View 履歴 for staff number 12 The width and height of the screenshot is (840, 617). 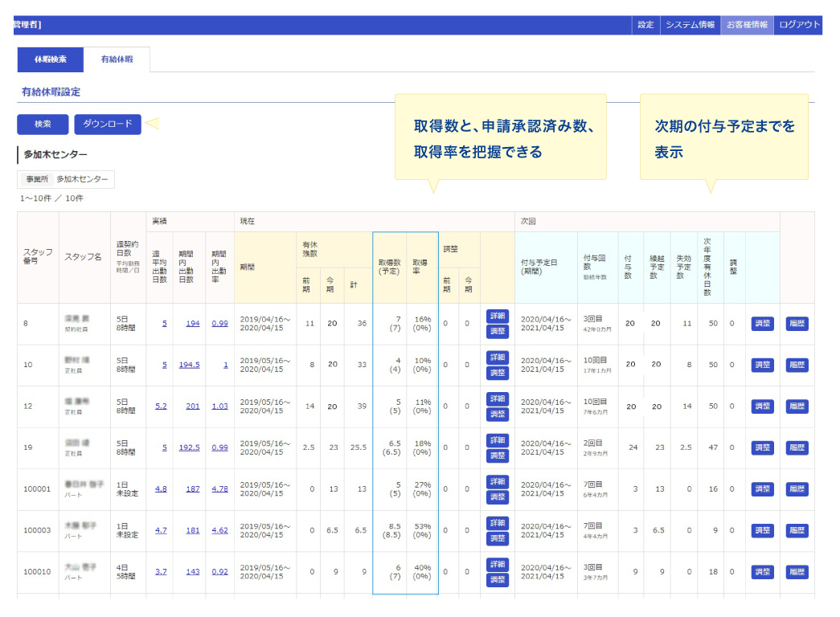(797, 406)
